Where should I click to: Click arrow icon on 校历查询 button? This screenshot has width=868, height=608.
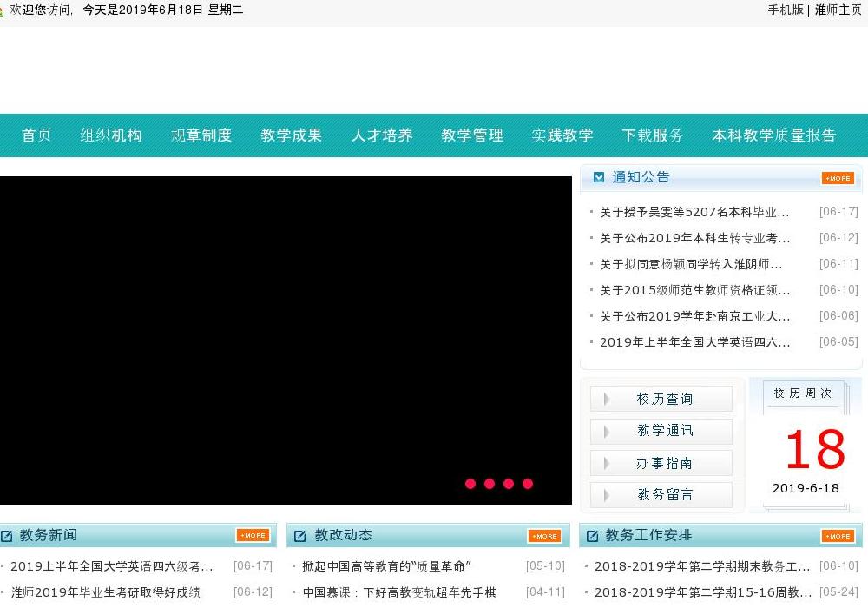click(x=607, y=399)
